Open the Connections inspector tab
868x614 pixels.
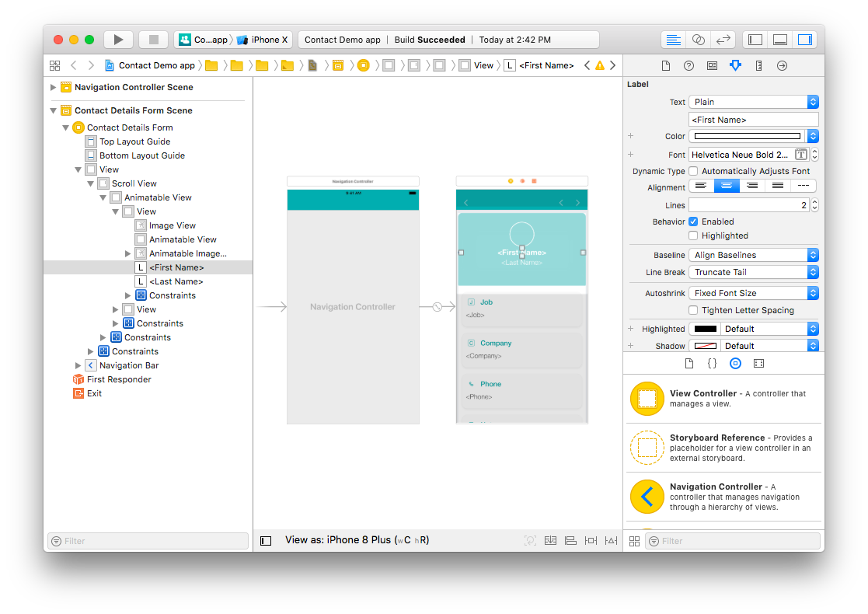point(782,66)
